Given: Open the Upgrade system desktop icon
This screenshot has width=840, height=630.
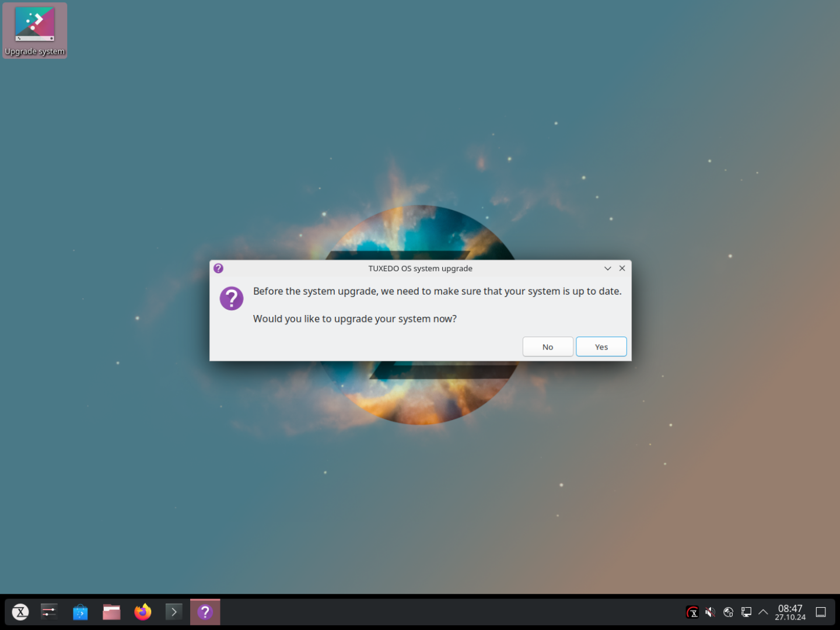Looking at the screenshot, I should (x=34, y=30).
